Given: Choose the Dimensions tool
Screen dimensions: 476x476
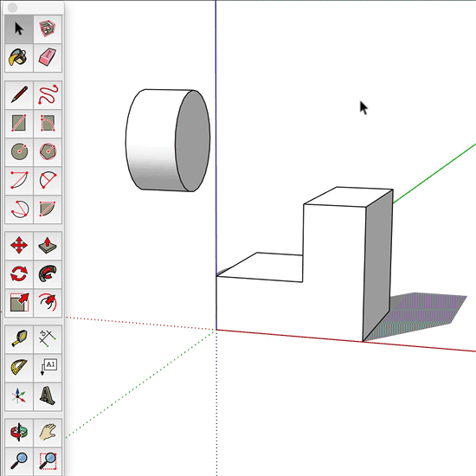Looking at the screenshot, I should (48, 339).
